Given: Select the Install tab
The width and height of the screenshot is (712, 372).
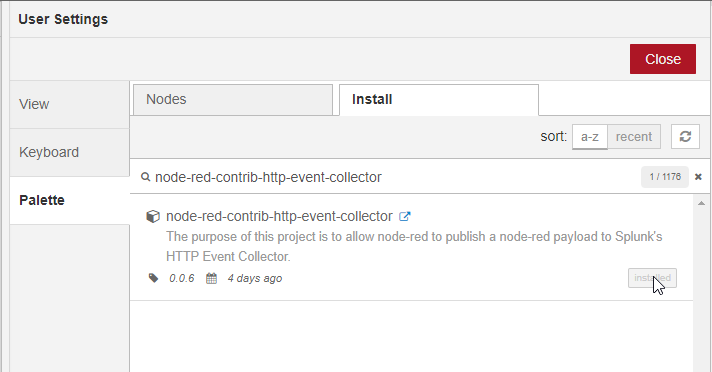Looking at the screenshot, I should (x=439, y=99).
